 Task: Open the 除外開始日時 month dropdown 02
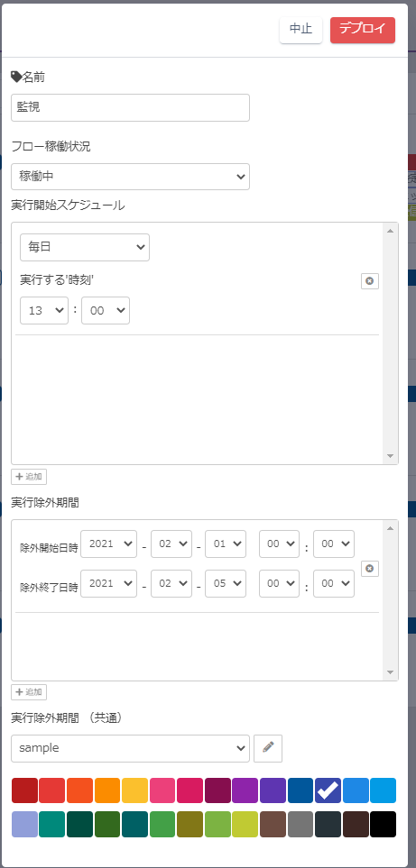[171, 544]
